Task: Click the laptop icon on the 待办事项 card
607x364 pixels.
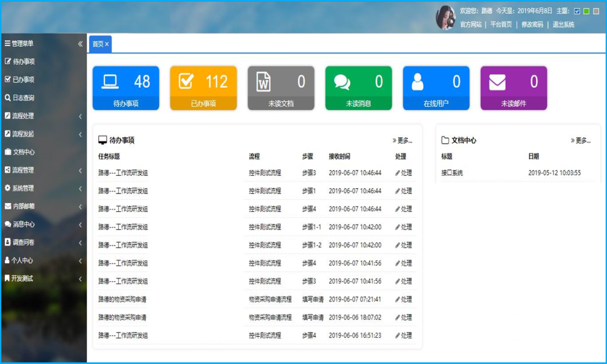Action: (110, 82)
